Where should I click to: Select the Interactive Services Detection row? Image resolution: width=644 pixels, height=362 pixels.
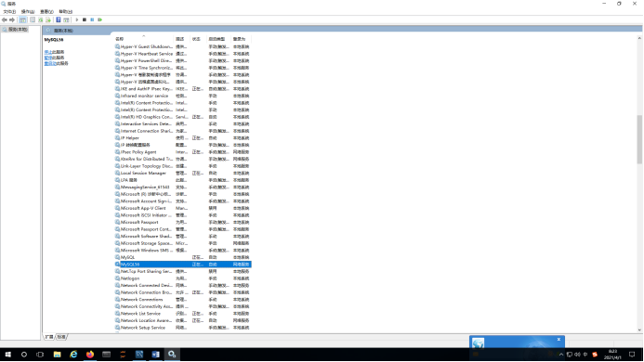point(183,124)
